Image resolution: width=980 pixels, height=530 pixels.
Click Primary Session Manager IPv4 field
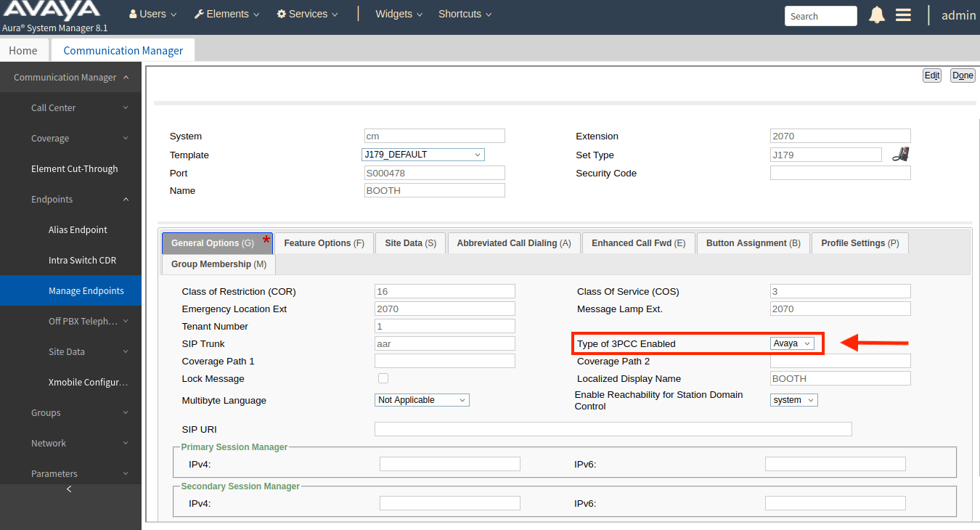pos(449,464)
